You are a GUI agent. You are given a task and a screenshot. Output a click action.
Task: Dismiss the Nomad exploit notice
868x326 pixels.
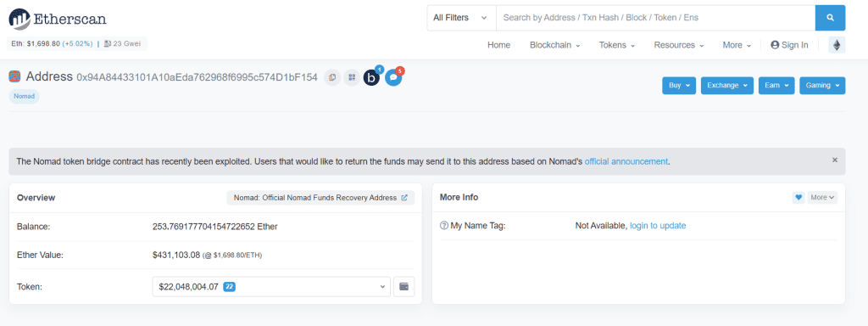click(835, 160)
